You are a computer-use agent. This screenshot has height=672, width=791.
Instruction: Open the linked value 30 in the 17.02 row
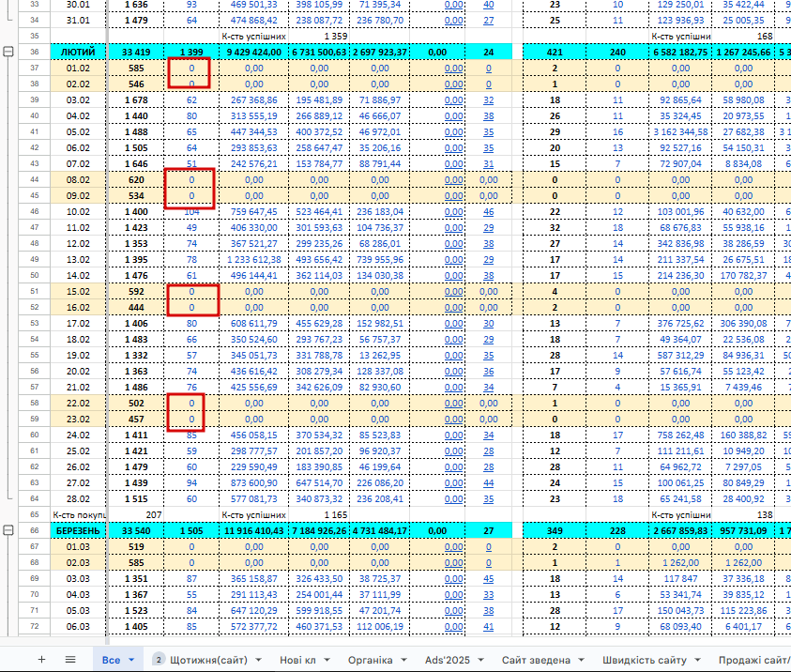[x=488, y=324]
